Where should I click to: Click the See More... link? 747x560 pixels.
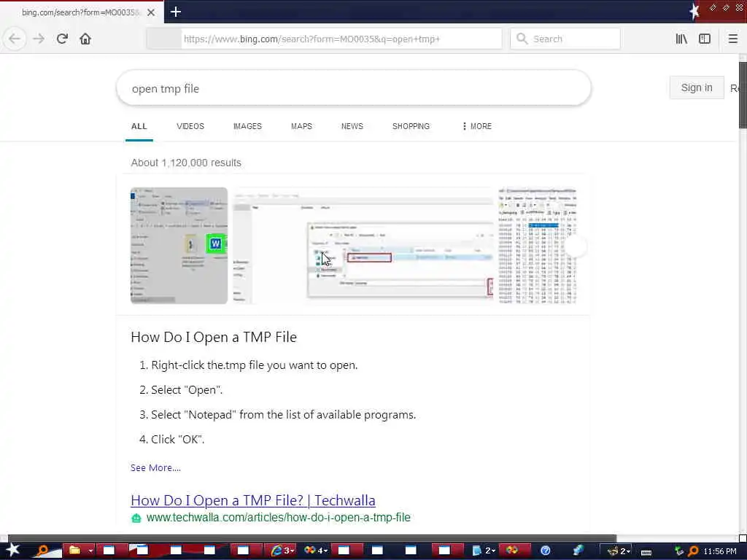(x=156, y=467)
